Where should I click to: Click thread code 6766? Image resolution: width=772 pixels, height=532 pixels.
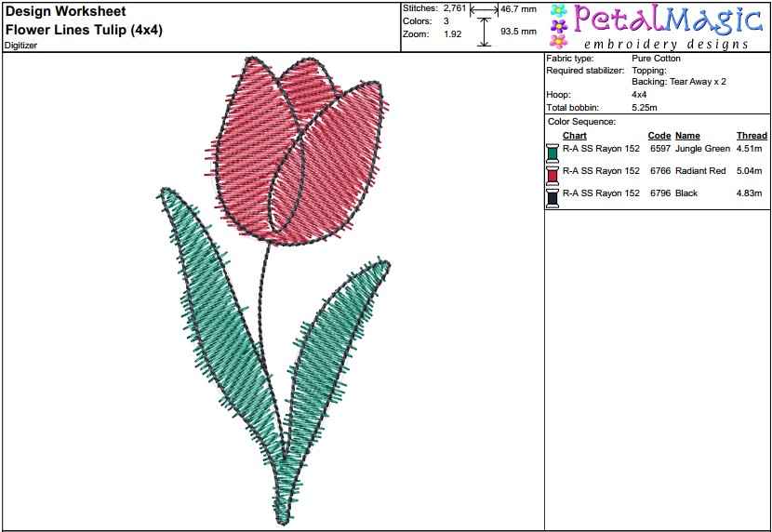click(660, 171)
